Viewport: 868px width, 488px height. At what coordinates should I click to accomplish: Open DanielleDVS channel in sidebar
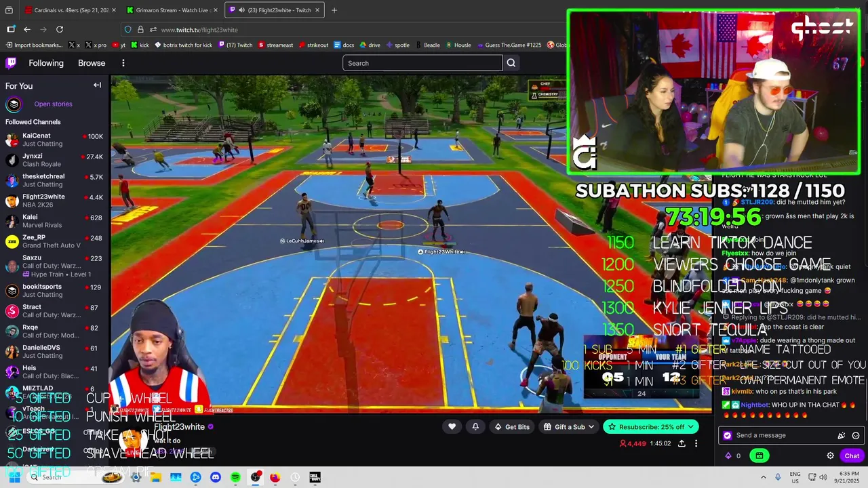(x=54, y=351)
